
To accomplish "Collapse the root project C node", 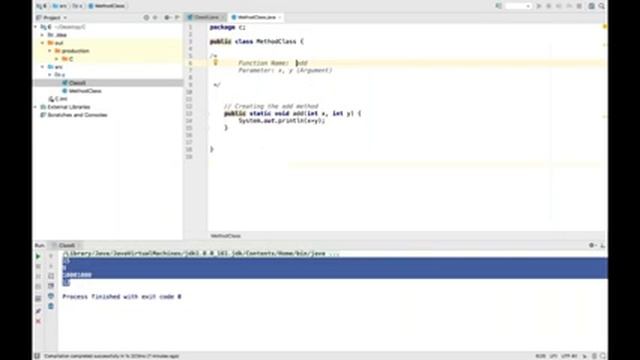I will [x=36, y=27].
